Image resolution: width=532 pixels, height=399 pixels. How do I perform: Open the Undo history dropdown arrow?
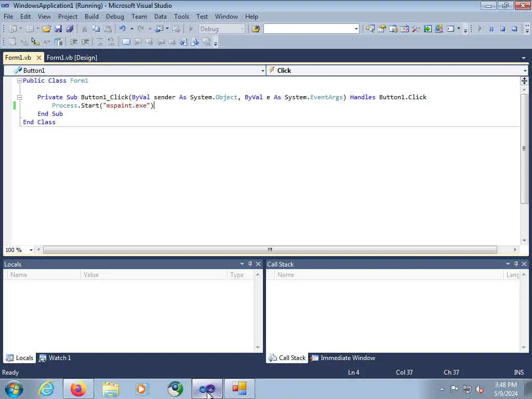131,29
